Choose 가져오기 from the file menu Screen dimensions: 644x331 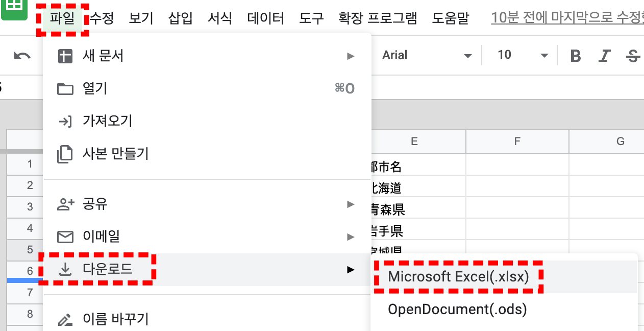[x=207, y=121]
